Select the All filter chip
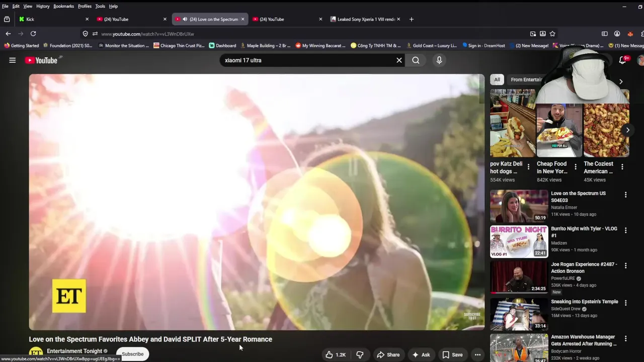 point(497,79)
